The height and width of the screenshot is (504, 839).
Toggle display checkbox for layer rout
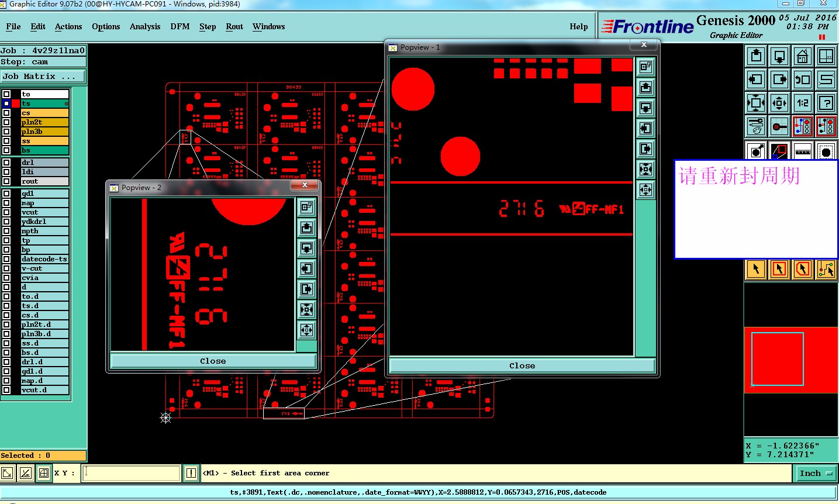6,181
